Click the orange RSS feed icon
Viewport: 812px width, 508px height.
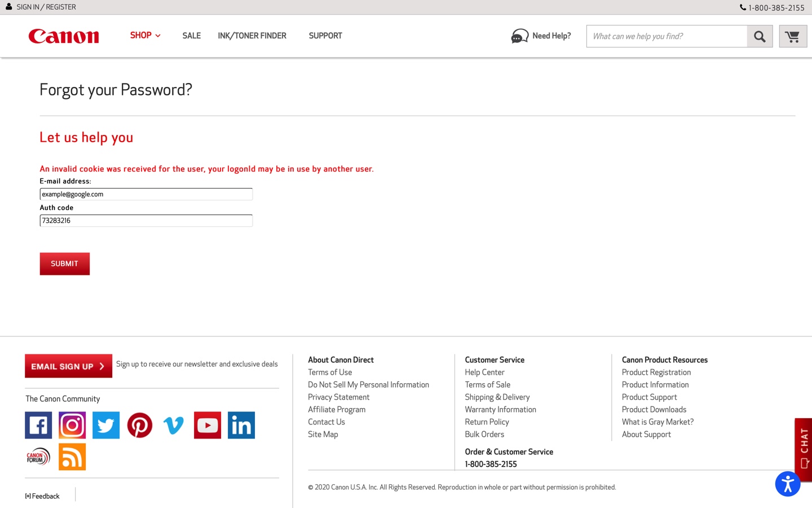coord(72,457)
